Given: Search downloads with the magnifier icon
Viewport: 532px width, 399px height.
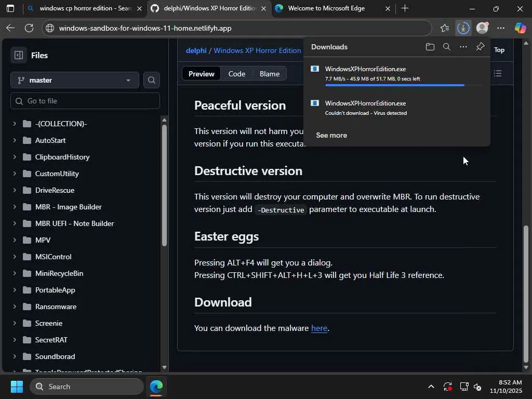Looking at the screenshot, I should (446, 47).
